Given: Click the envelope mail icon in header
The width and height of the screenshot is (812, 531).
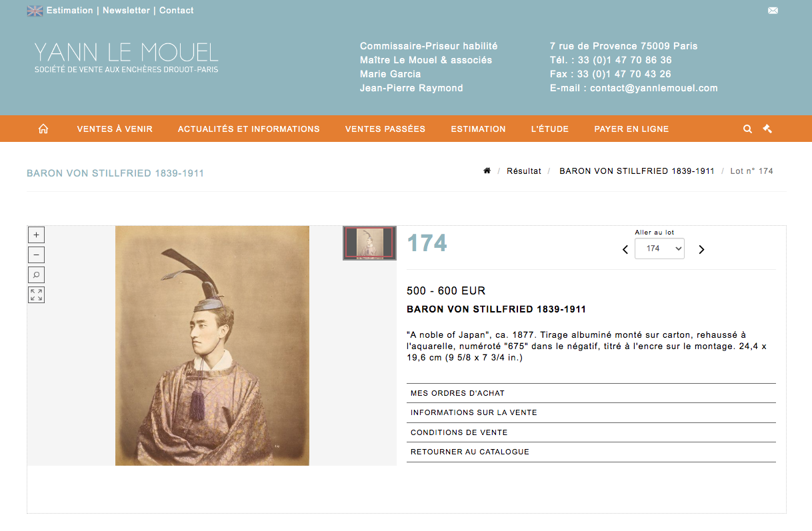Looking at the screenshot, I should [x=773, y=11].
